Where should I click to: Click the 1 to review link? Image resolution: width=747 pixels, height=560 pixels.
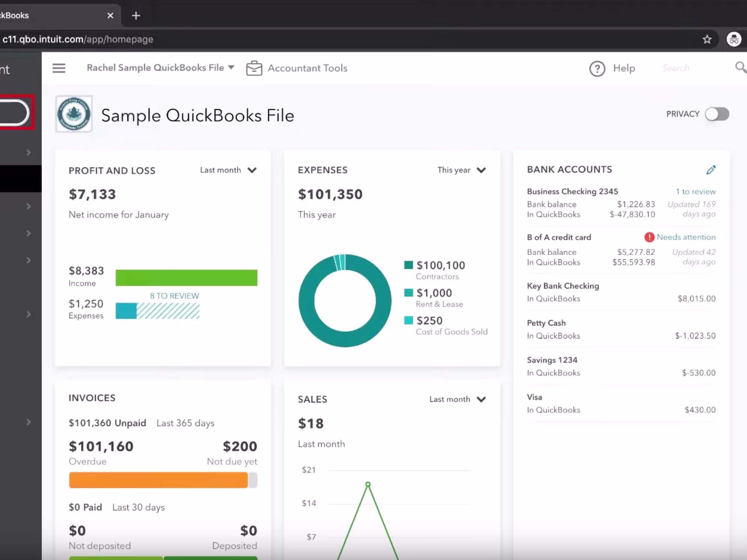coord(696,192)
